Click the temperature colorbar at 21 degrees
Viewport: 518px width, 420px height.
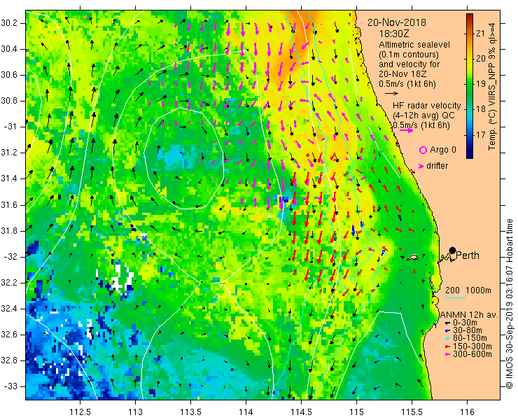click(x=470, y=33)
